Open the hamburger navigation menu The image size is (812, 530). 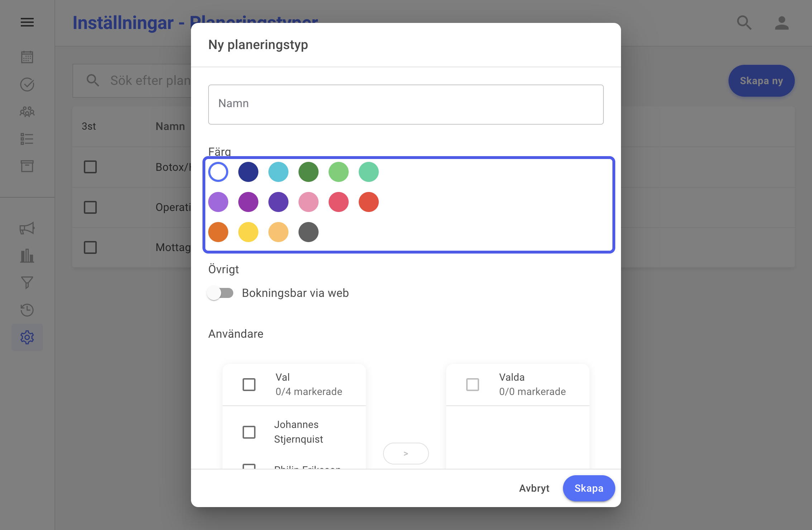(x=27, y=23)
